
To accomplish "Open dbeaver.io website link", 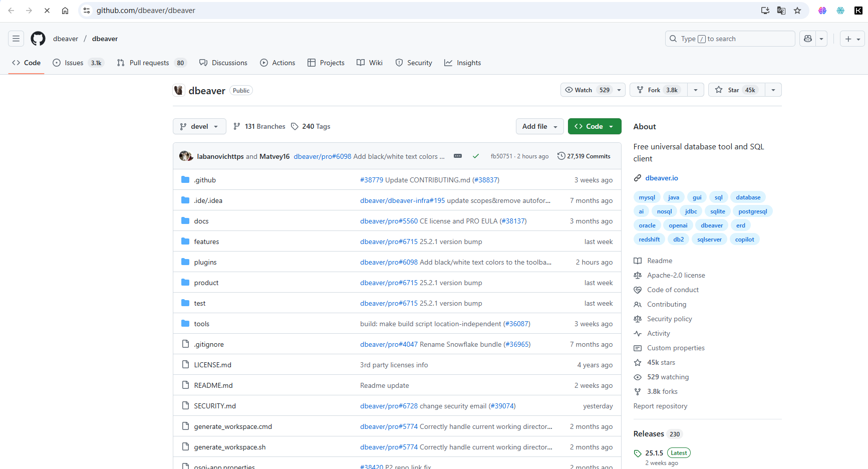I will coord(662,178).
